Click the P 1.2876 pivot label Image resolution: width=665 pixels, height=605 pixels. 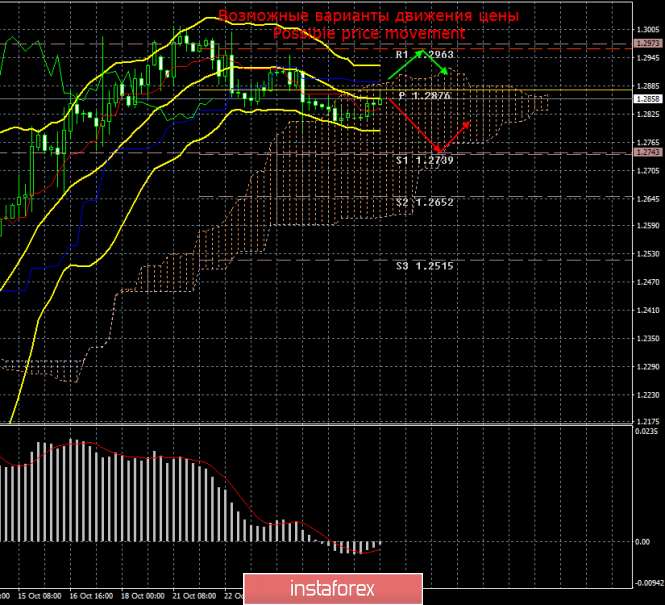[425, 96]
